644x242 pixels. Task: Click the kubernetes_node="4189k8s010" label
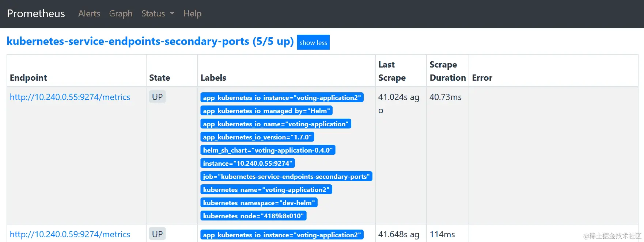[x=253, y=216]
